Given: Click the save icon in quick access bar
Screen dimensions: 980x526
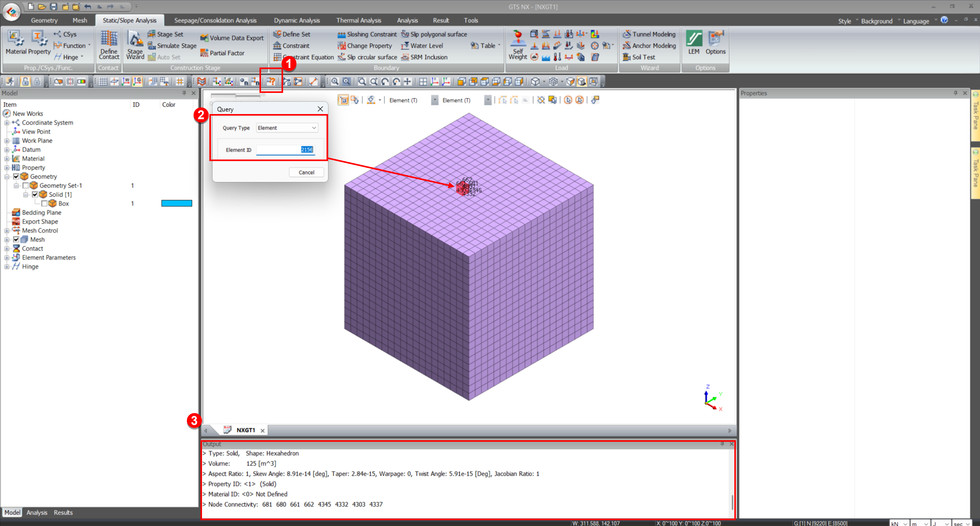Looking at the screenshot, I should [x=54, y=6].
